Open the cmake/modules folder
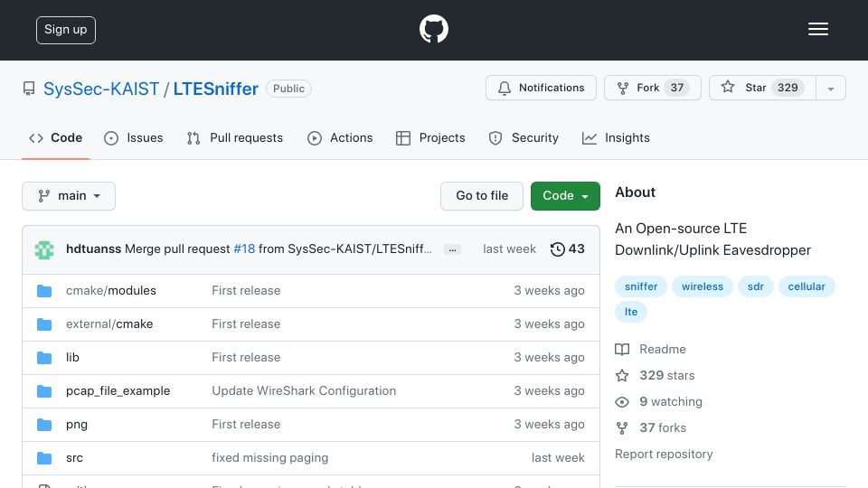 point(110,290)
